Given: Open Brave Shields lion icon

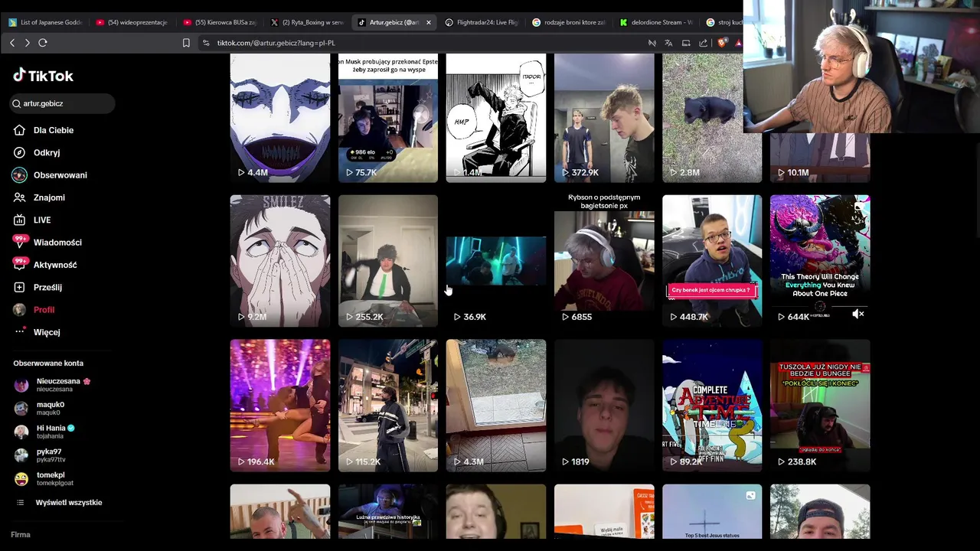Looking at the screenshot, I should point(722,43).
